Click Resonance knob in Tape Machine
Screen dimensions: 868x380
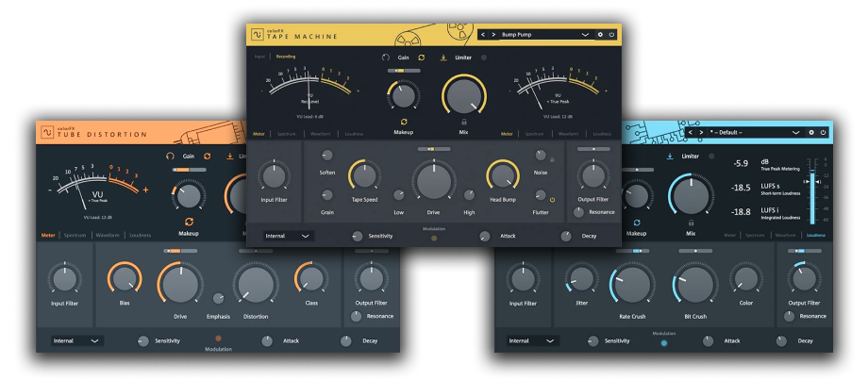pos(578,212)
